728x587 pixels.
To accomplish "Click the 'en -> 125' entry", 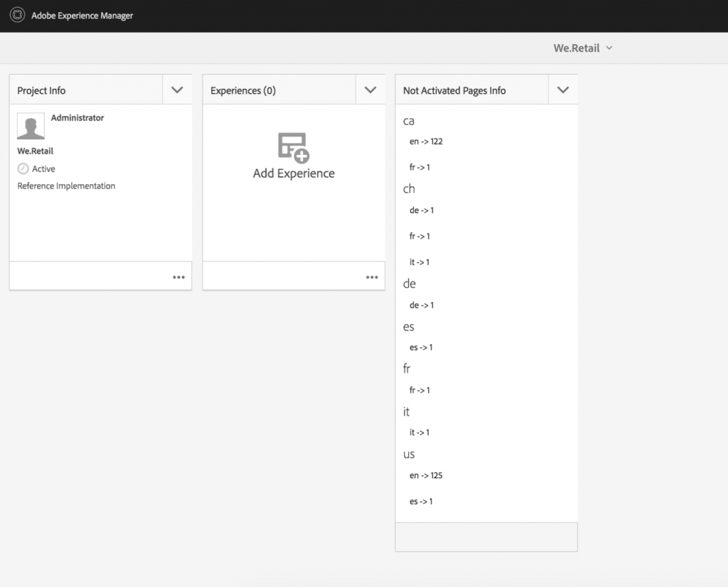I will coord(427,475).
